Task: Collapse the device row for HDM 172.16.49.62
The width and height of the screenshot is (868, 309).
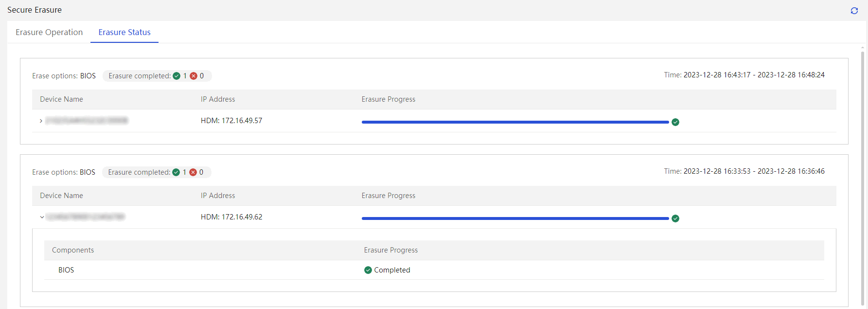Action: pos(42,217)
